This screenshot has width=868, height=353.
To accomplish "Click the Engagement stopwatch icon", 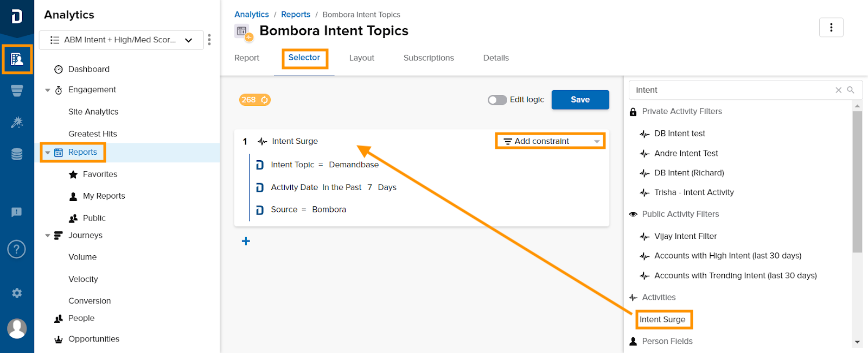I will pos(59,90).
